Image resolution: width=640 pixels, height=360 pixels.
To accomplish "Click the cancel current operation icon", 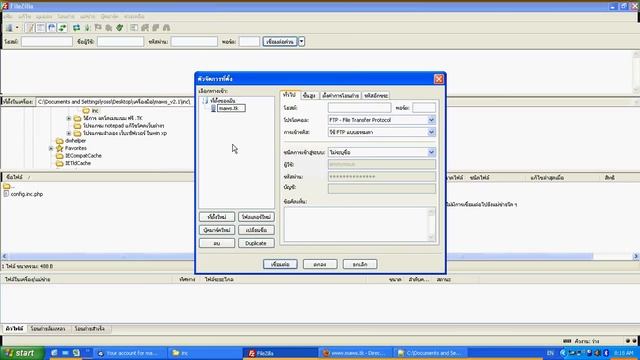I will (98, 28).
